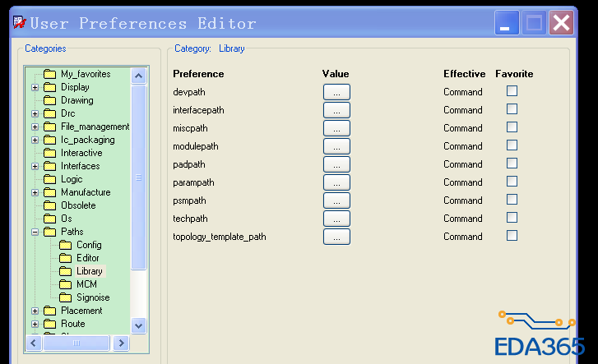598x364 pixels.
Task: Collapse the Paths category
Action: (x=35, y=232)
